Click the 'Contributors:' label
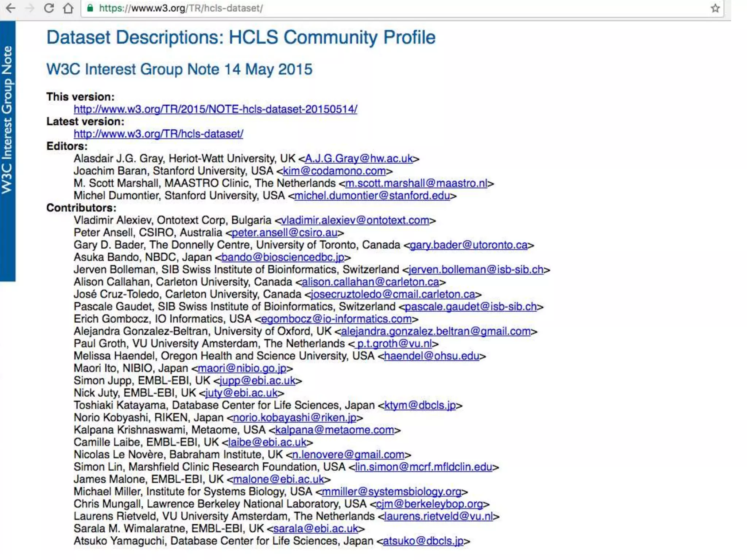Viewport: 747px width, 560px height. [81, 208]
